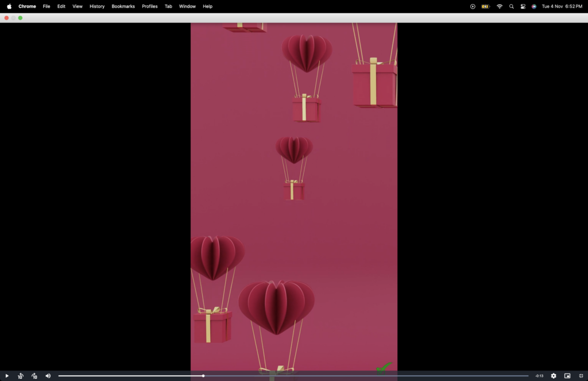The height and width of the screenshot is (381, 588).
Task: Open the Apple menu
Action: [9, 6]
